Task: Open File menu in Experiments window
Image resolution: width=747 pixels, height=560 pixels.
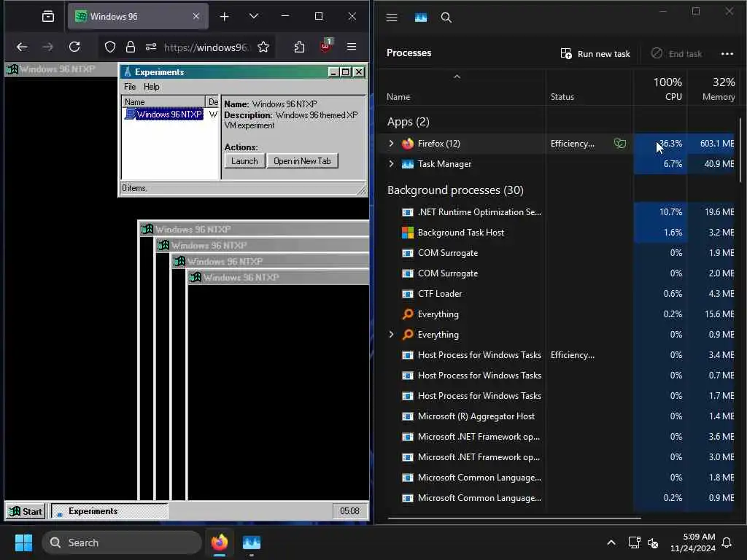Action: tap(130, 87)
